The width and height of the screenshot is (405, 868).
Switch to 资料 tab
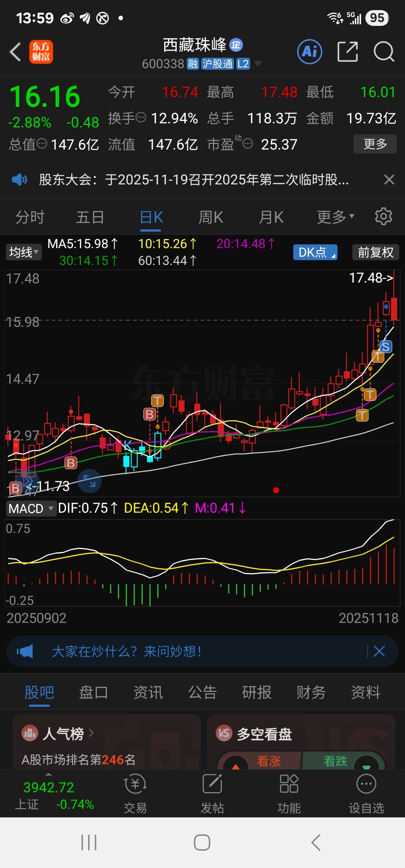point(366,693)
